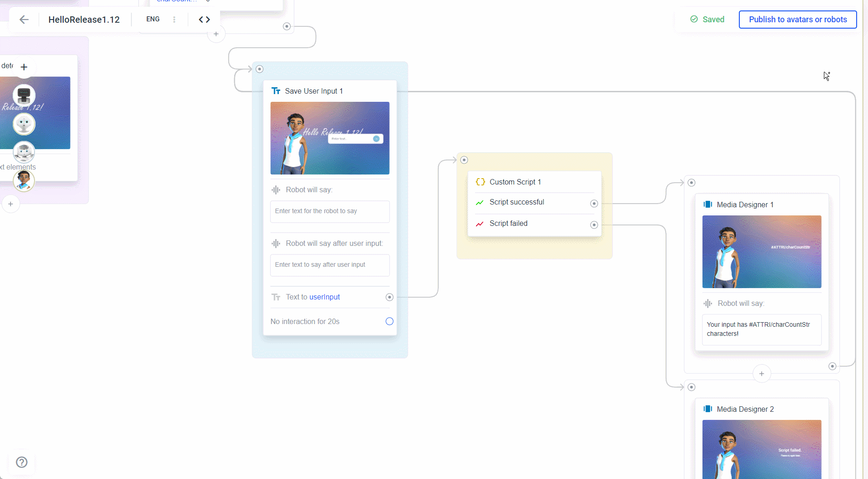Viewport: 868px width, 479px height.
Task: Open the code view angle-brackets icon
Action: 204,20
